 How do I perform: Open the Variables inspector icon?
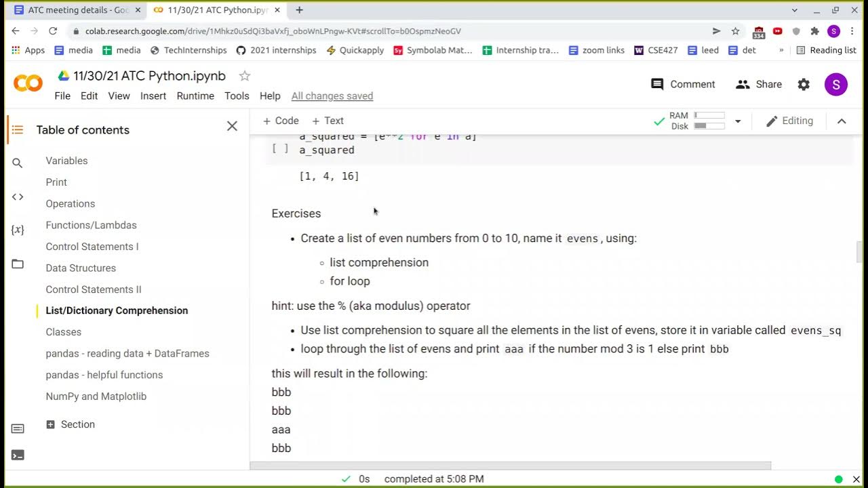pyautogui.click(x=18, y=230)
